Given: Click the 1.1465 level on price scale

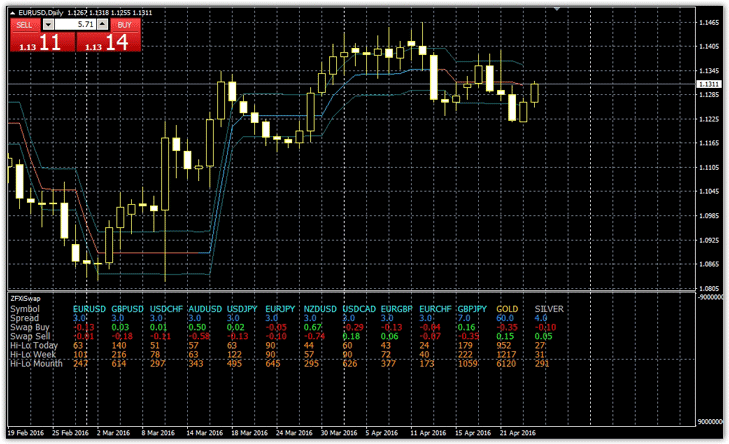Looking at the screenshot, I should point(709,22).
